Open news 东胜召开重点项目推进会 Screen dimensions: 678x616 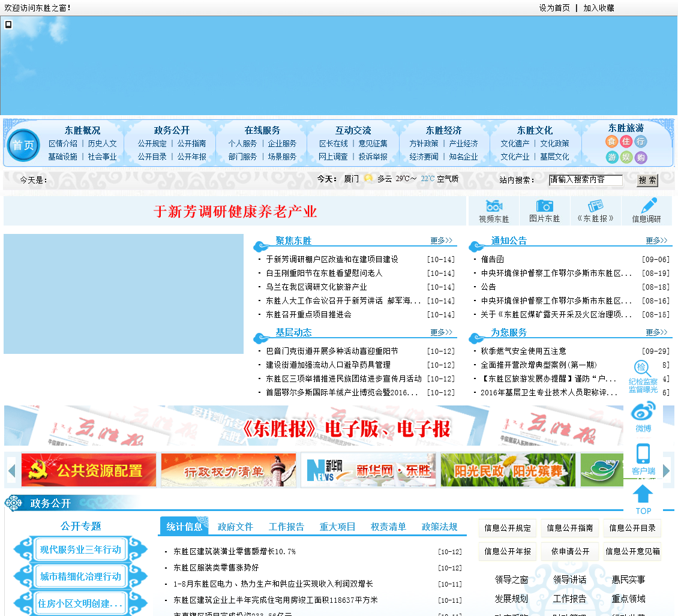pyautogui.click(x=309, y=315)
